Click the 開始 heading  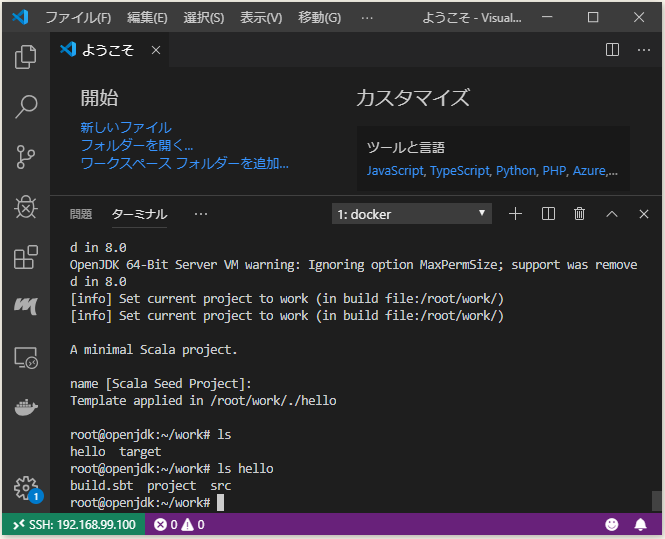tap(99, 98)
